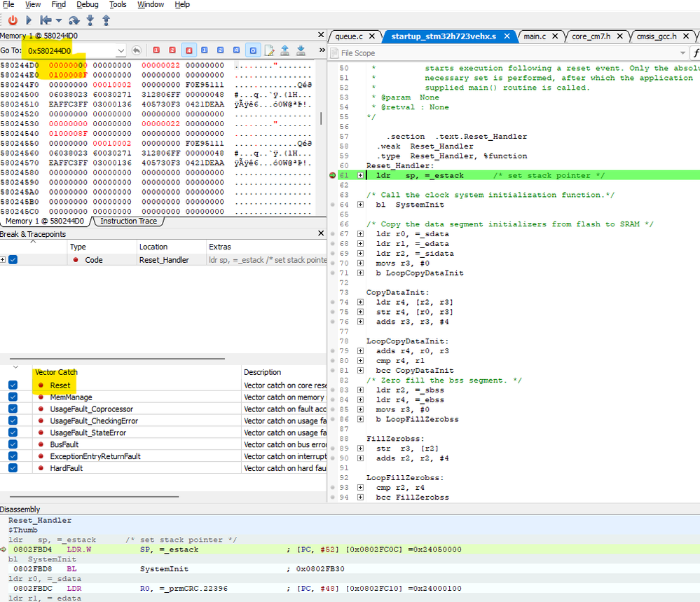The image size is (700, 602).
Task: Click the breakpoint marker on line 61
Action: [333, 175]
